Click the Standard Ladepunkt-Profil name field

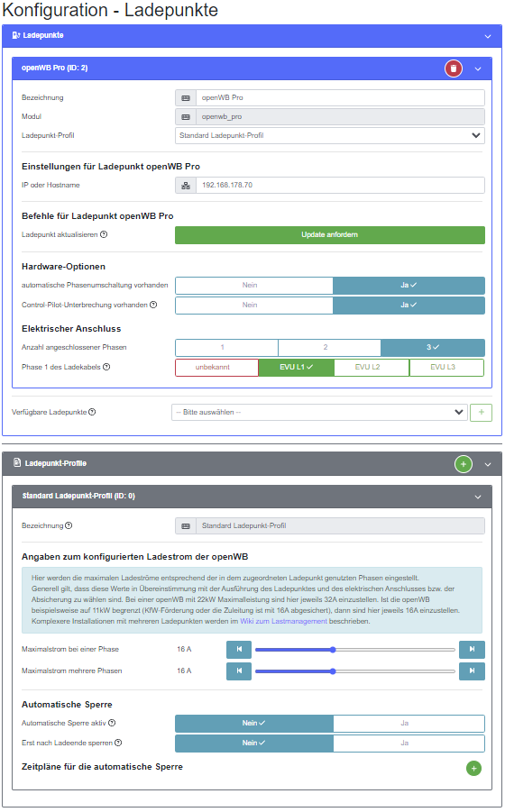pos(340,526)
